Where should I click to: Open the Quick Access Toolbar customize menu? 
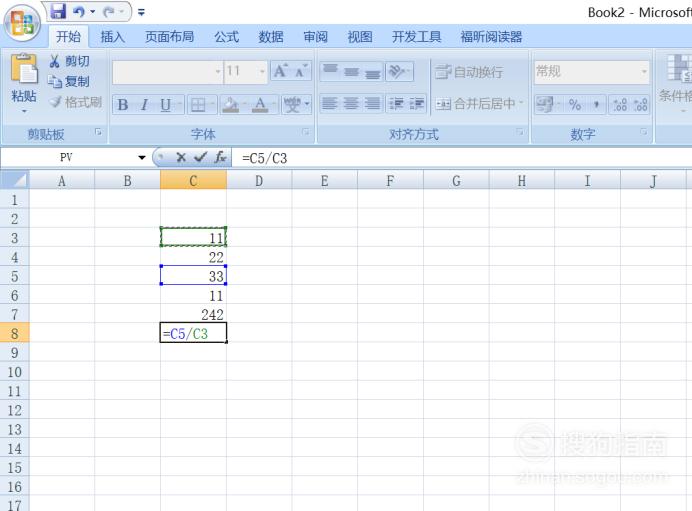(141, 12)
